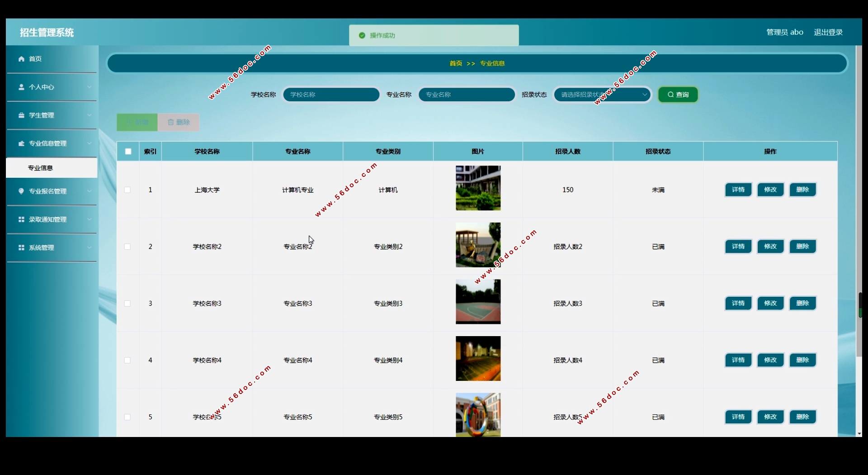Screen dimensions: 868x475
Task: Open the row 5 sculpture thumbnail
Action: click(x=478, y=415)
